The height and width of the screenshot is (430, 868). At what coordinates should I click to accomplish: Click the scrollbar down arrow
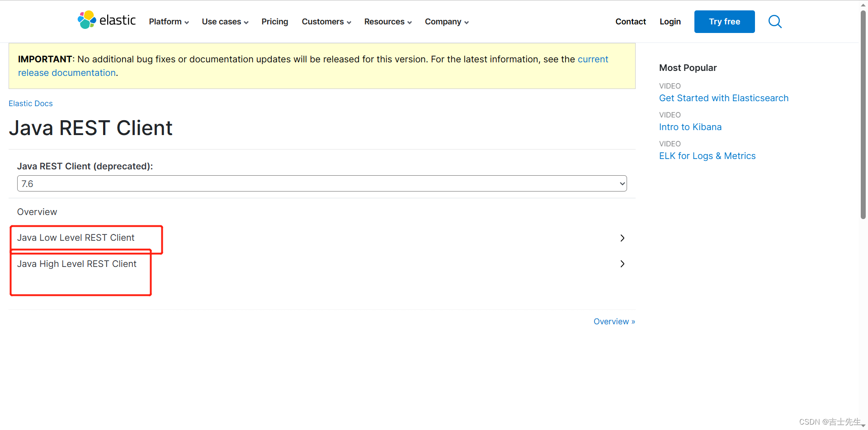click(863, 425)
